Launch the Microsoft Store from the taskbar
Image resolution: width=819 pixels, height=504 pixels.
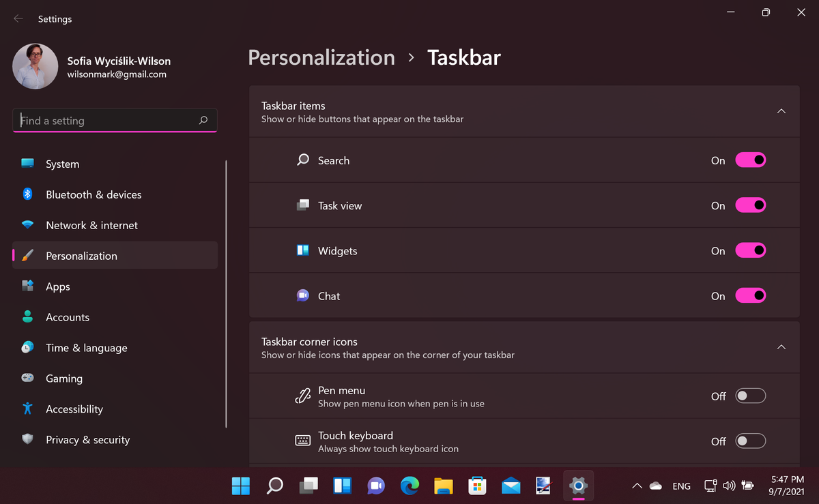(x=477, y=486)
